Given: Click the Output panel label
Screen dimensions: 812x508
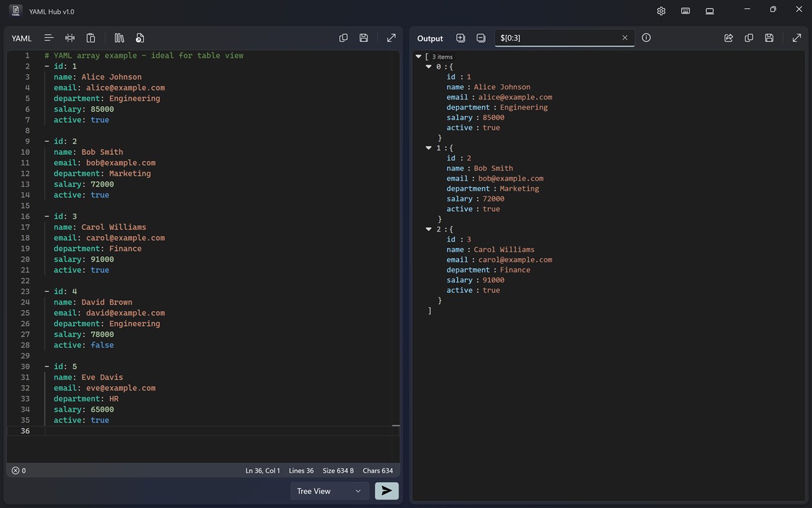Looking at the screenshot, I should (430, 38).
